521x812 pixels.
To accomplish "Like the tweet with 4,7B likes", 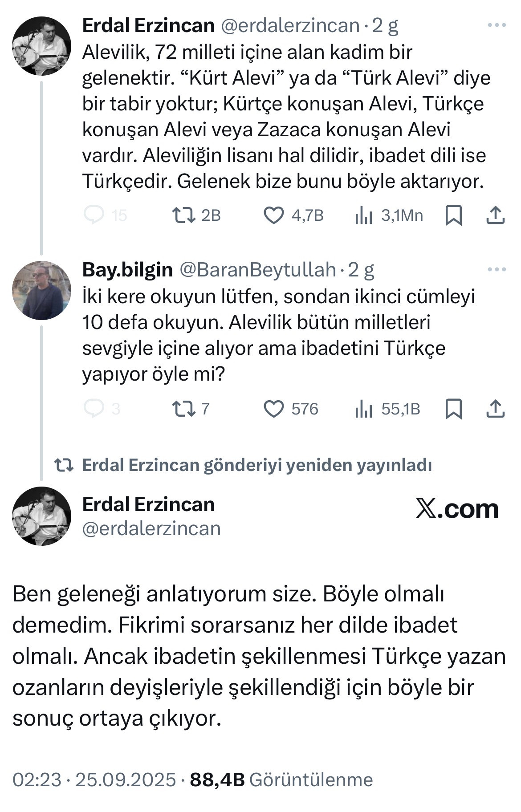I will [x=274, y=215].
